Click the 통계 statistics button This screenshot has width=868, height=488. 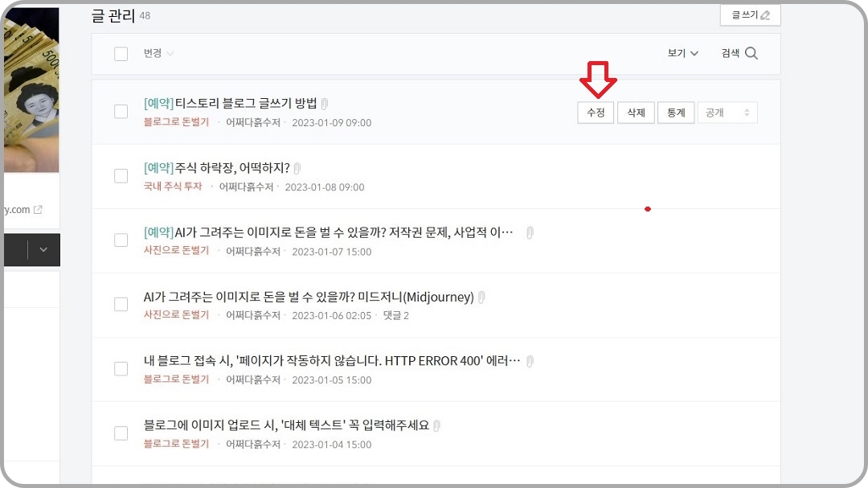point(676,113)
